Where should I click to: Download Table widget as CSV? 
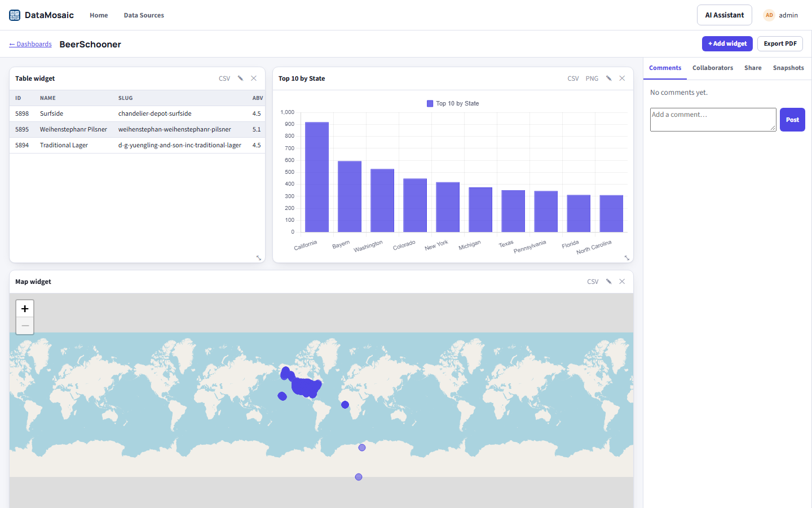point(224,78)
